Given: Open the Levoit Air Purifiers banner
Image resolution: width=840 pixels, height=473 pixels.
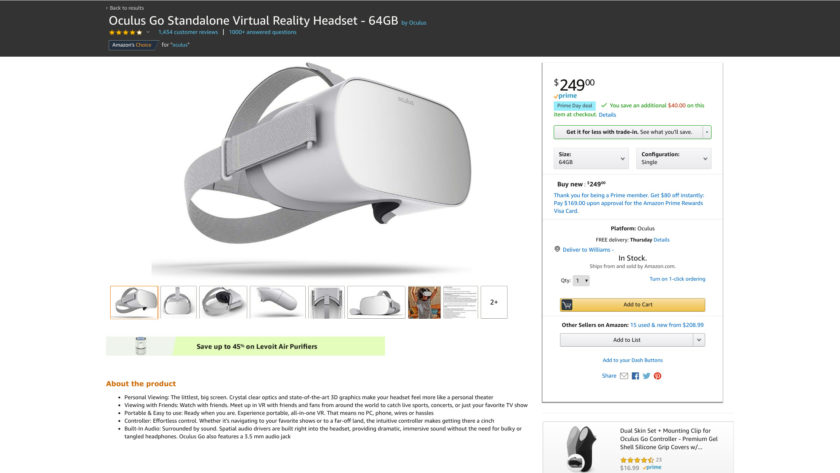Looking at the screenshot, I should [x=246, y=346].
